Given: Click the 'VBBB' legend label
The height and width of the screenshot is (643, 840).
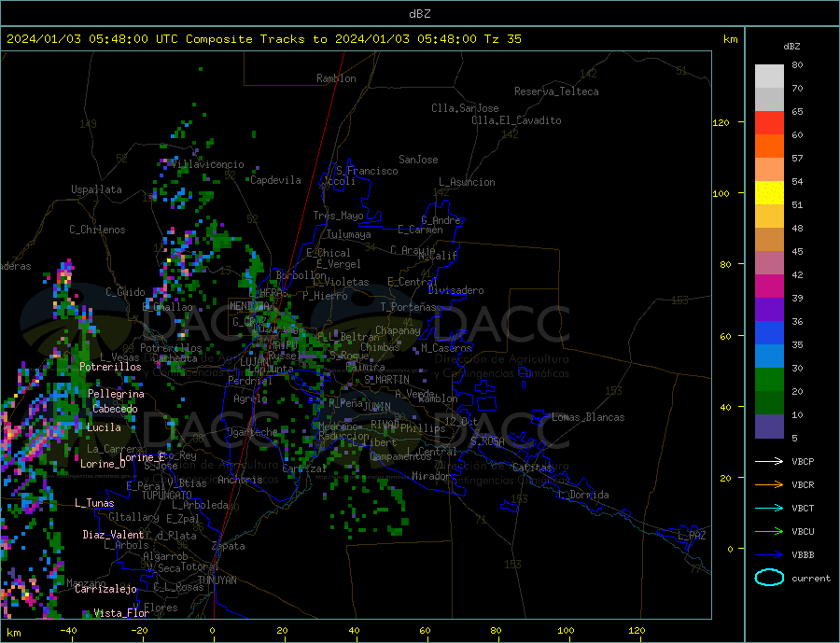Looking at the screenshot, I should pos(803,555).
